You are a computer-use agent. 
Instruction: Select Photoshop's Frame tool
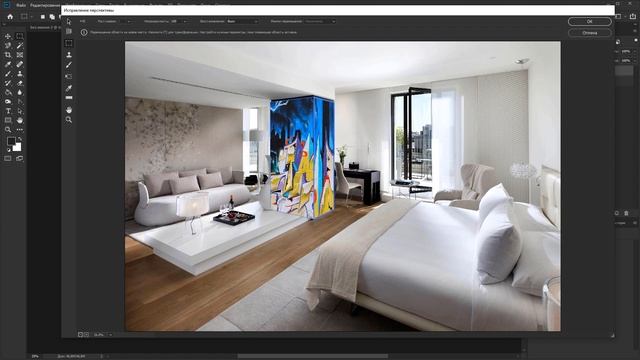tap(20, 55)
